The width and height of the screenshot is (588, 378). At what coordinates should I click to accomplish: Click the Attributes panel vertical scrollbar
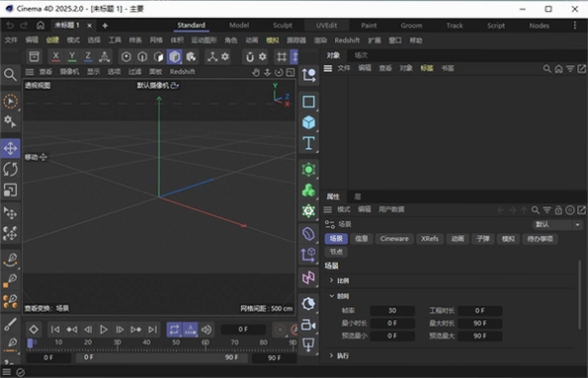pyautogui.click(x=580, y=296)
